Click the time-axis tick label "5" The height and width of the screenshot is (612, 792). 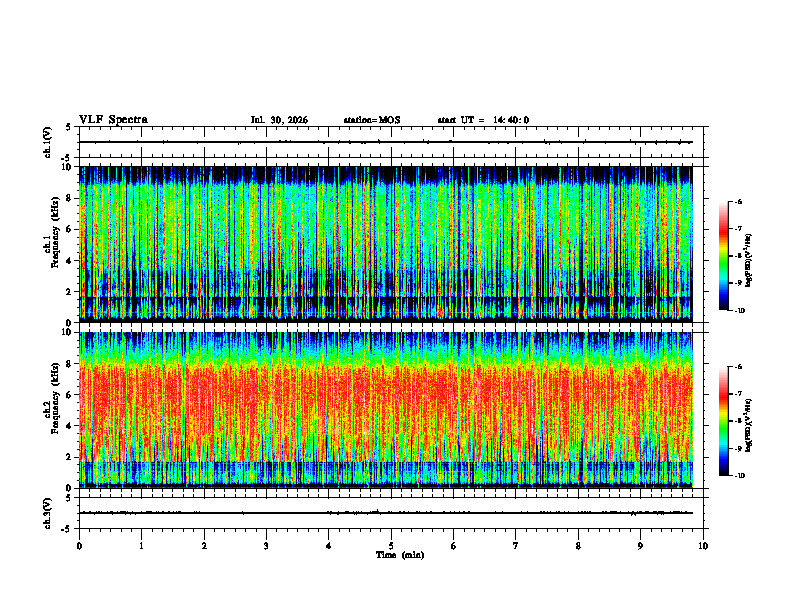tap(391, 546)
